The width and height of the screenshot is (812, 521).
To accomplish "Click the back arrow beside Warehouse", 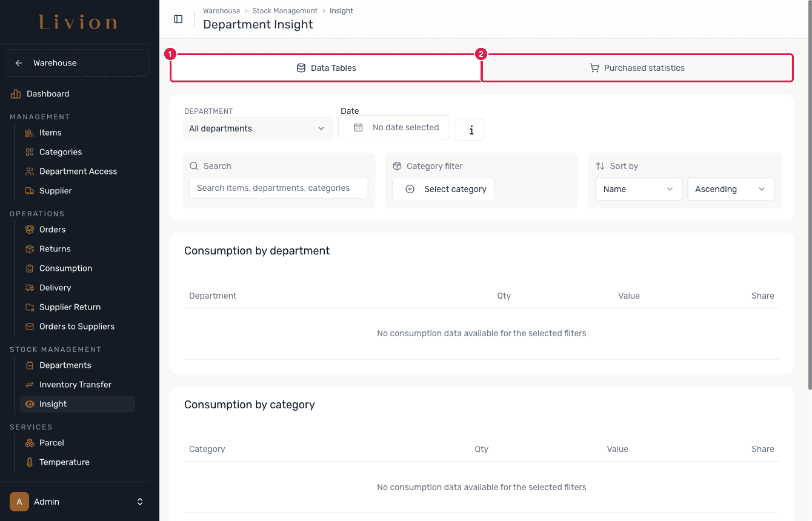I will pos(19,63).
